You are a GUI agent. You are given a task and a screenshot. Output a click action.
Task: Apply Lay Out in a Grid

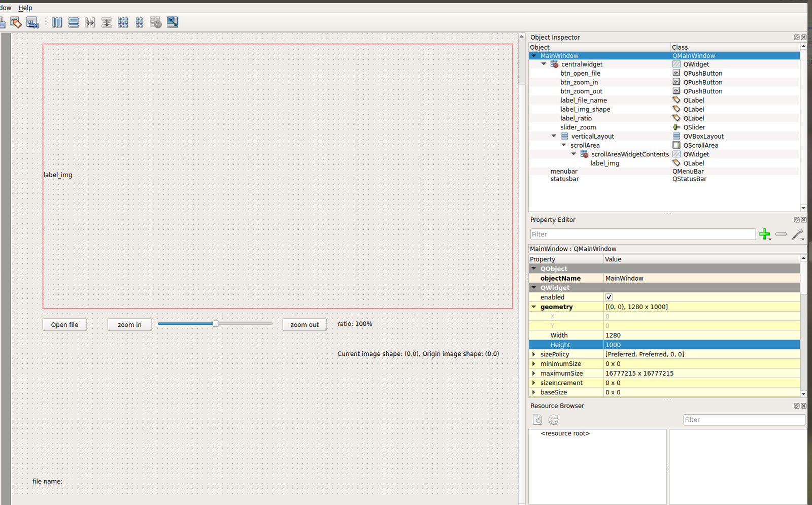123,22
